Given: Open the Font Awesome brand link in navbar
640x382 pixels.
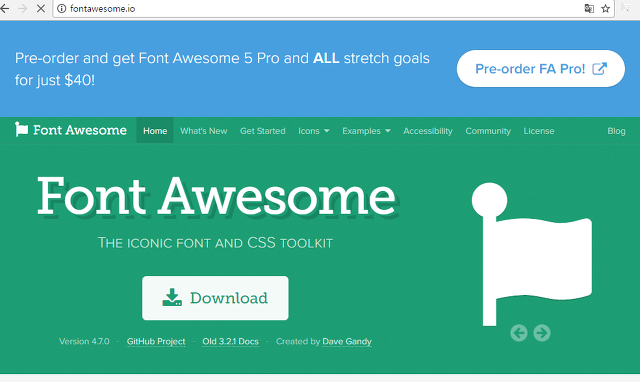Looking at the screenshot, I should click(x=71, y=130).
